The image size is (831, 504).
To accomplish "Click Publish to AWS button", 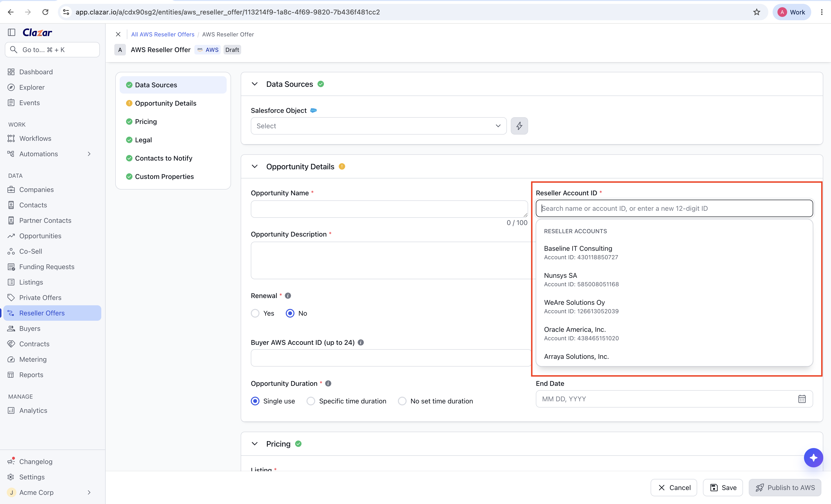I will point(785,487).
